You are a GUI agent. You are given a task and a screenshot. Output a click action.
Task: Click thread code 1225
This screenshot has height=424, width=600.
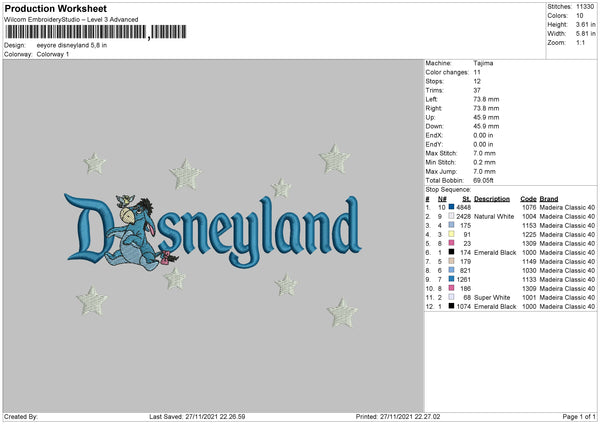529,235
